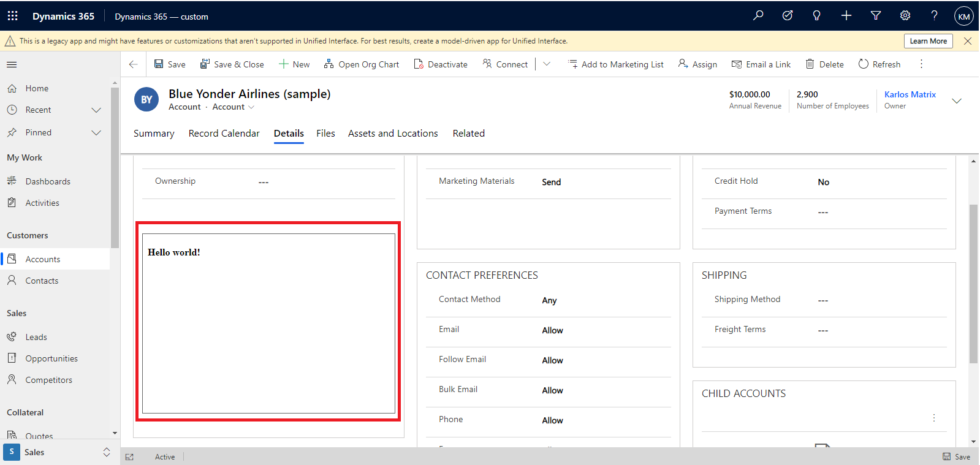980x465 pixels.
Task: Expand the Recent section chevron
Action: (x=96, y=110)
